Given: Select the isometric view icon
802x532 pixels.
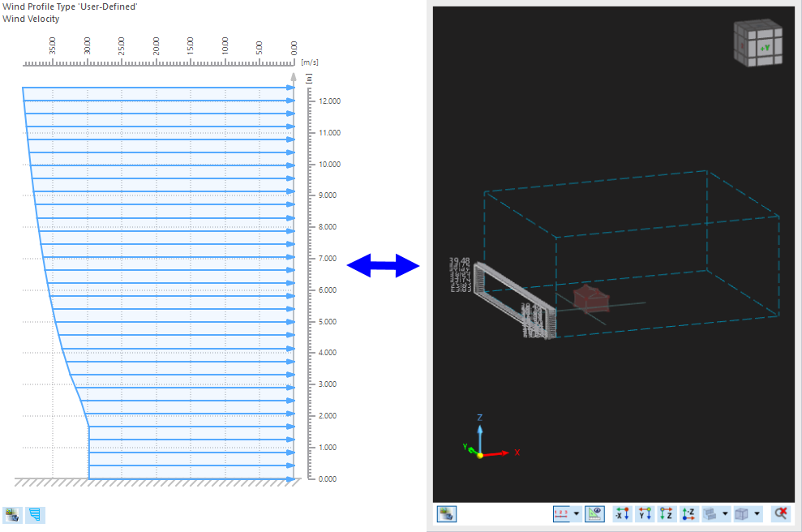Looking at the screenshot, I should (708, 513).
